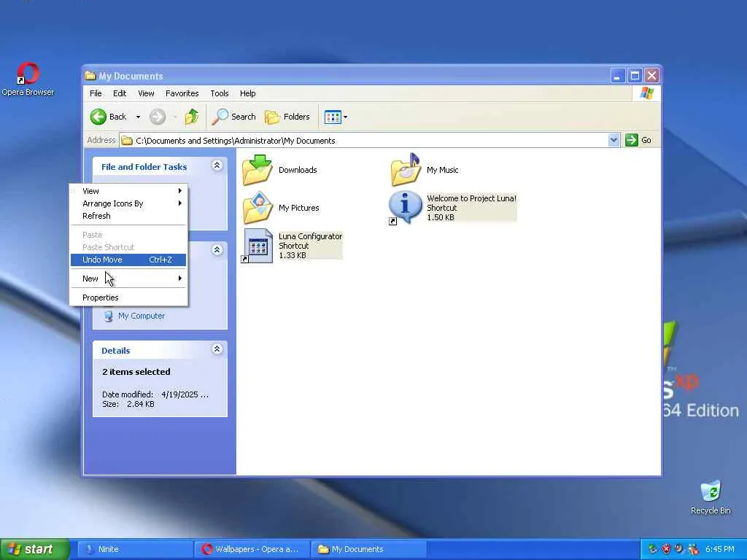Viewport: 747px width, 560px height.
Task: Open the Tools menu
Action: point(220,93)
